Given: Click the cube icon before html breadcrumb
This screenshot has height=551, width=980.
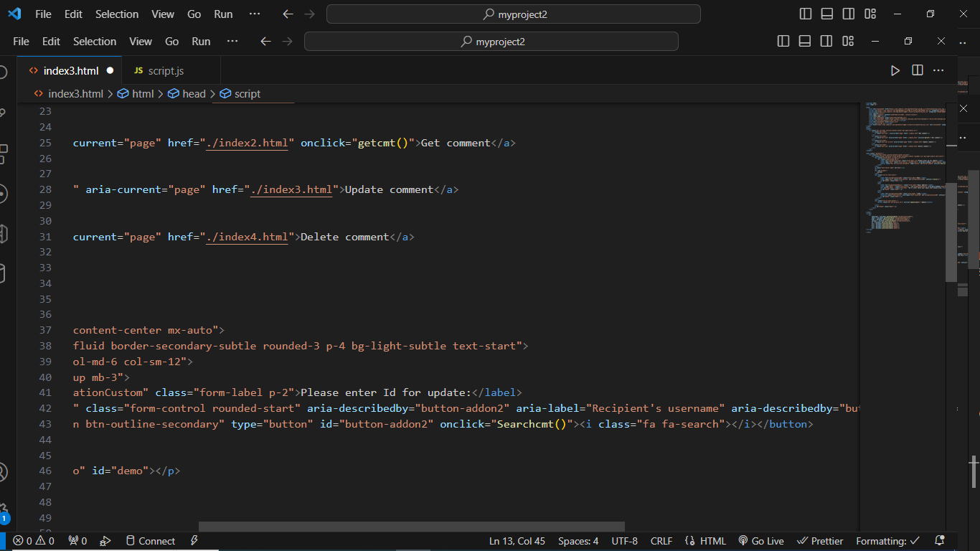Looking at the screenshot, I should pos(123,94).
